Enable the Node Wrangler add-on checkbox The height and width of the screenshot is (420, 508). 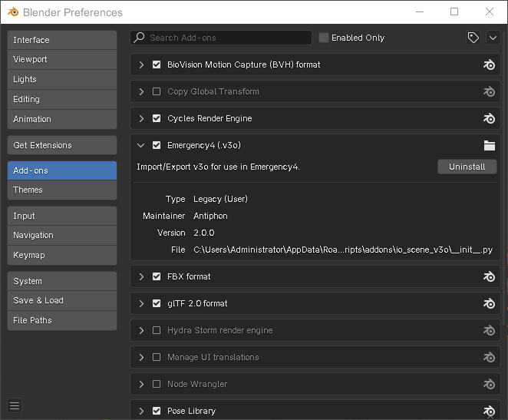157,384
